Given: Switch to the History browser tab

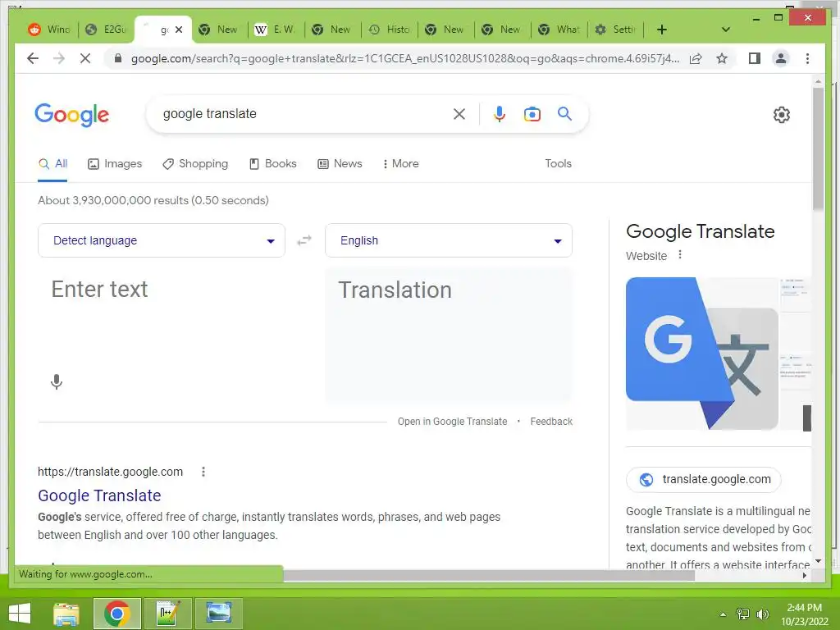Looking at the screenshot, I should [x=390, y=30].
